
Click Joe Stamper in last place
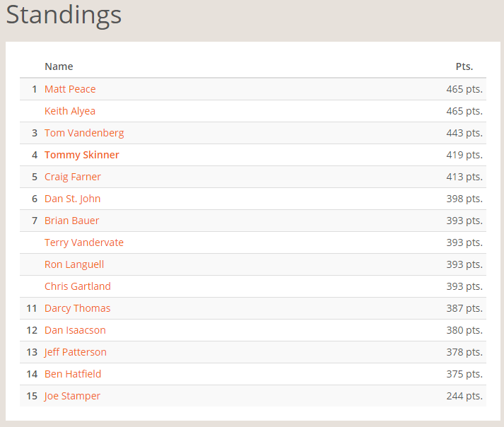click(72, 396)
